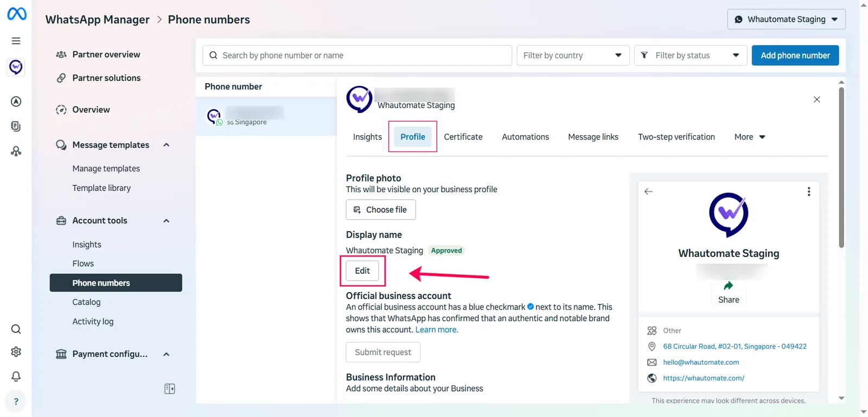Click the search magnifier in left rail
Screen dimensions: 868x417
pyautogui.click(x=16, y=329)
